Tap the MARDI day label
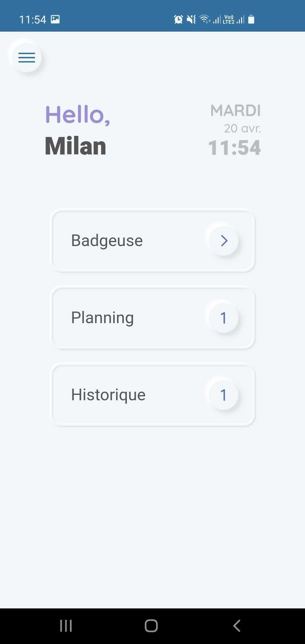The image size is (305, 644). pyautogui.click(x=236, y=110)
